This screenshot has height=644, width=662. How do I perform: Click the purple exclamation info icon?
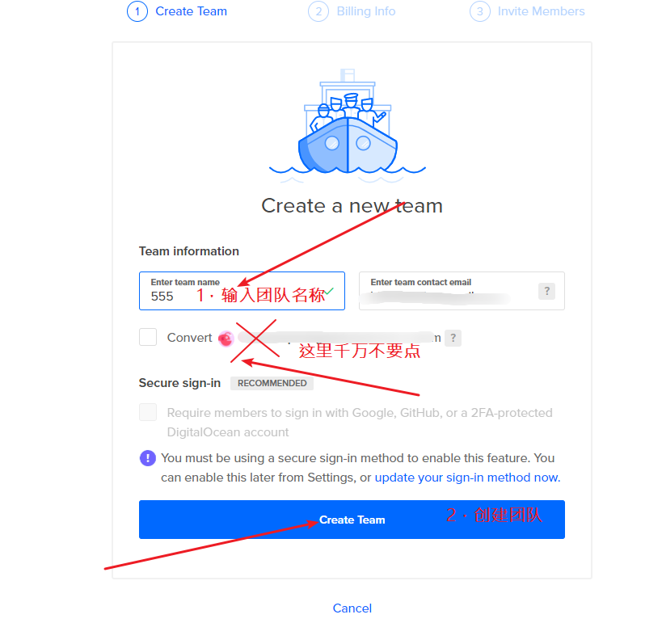[148, 458]
